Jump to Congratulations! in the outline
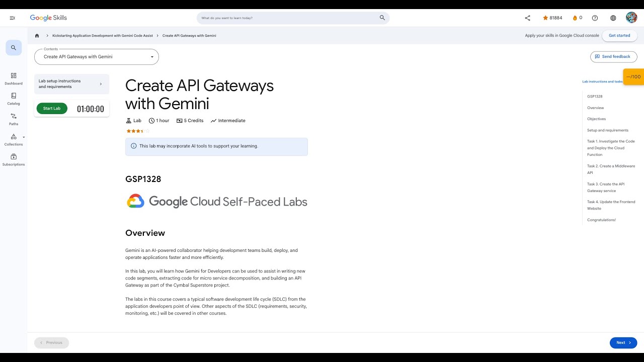The image size is (644, 362). click(601, 220)
